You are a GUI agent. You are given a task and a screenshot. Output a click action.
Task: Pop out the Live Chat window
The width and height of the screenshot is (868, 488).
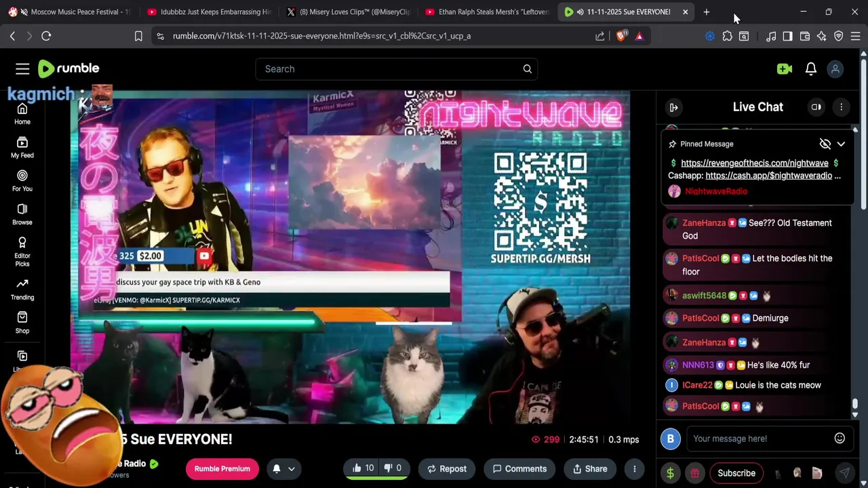[816, 107]
